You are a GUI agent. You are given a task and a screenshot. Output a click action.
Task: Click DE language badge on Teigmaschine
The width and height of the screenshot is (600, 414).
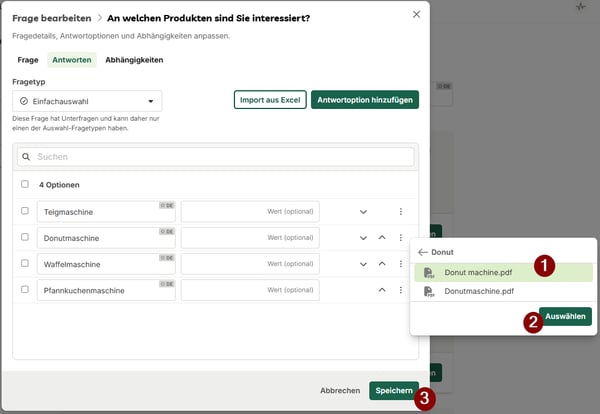167,205
